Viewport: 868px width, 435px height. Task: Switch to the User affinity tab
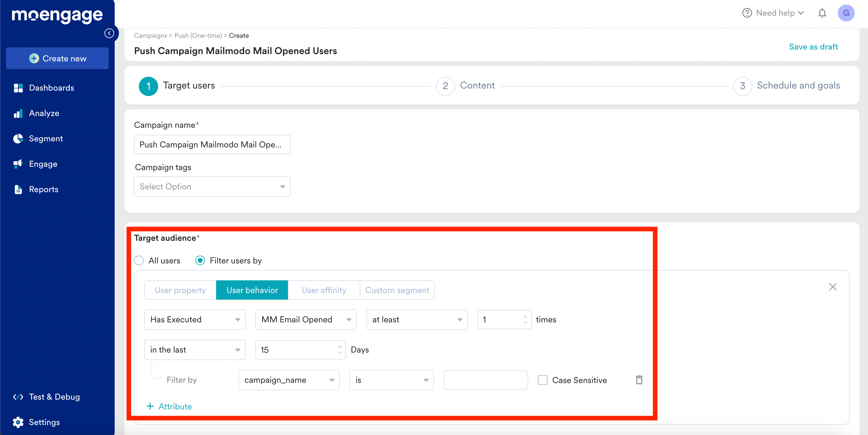(324, 290)
